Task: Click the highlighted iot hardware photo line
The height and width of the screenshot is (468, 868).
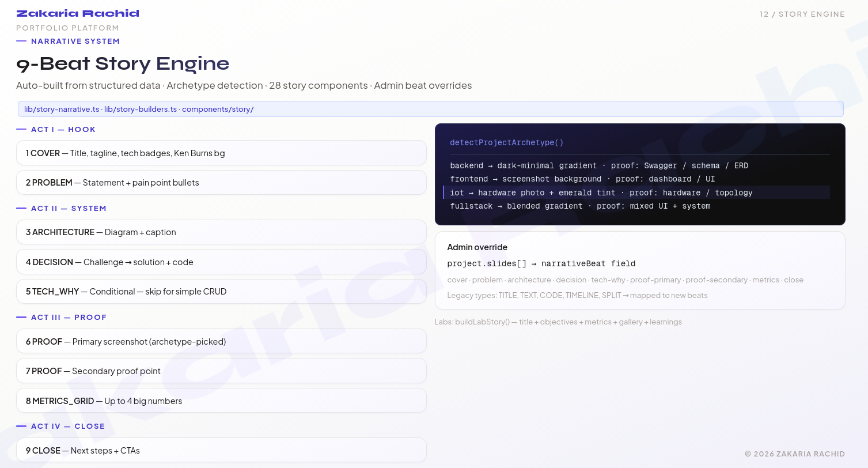Action: [x=636, y=193]
